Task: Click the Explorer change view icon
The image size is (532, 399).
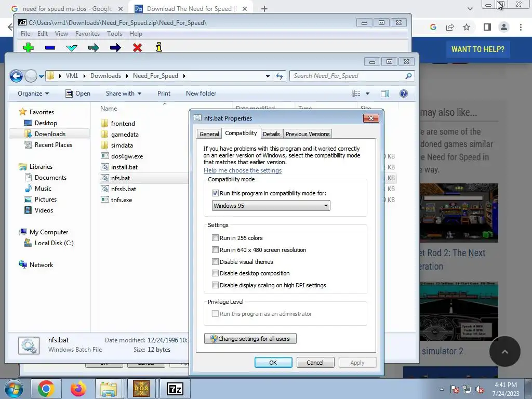Action: tap(356, 94)
